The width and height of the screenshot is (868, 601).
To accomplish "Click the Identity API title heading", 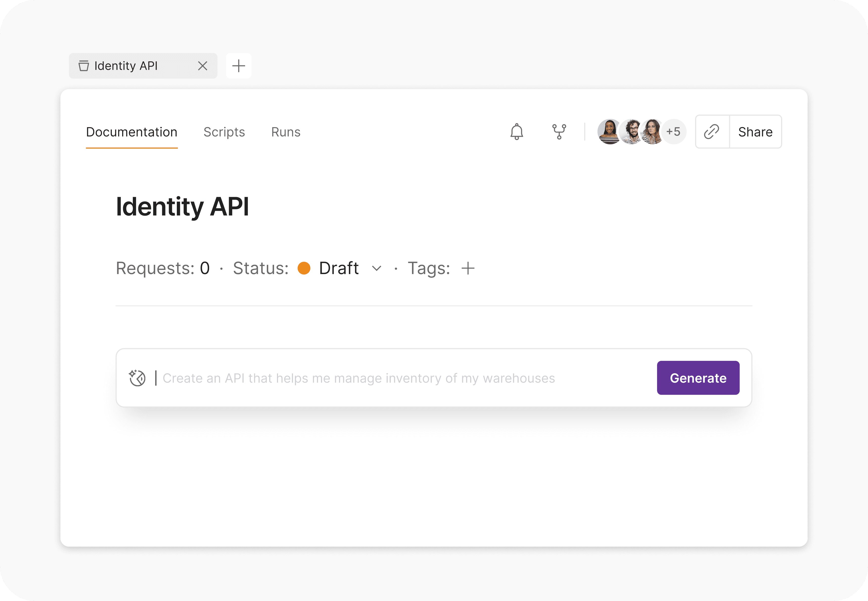I will 182,207.
